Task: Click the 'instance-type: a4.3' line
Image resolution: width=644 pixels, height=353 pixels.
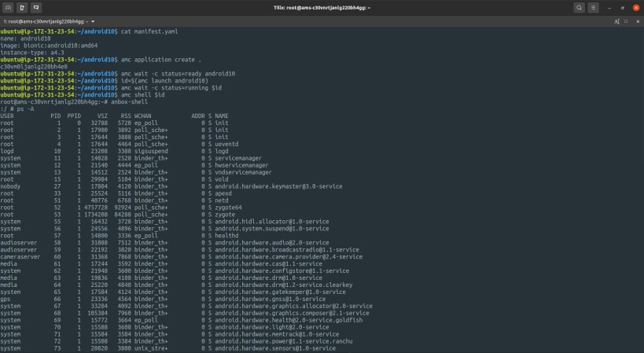Action: (32, 53)
